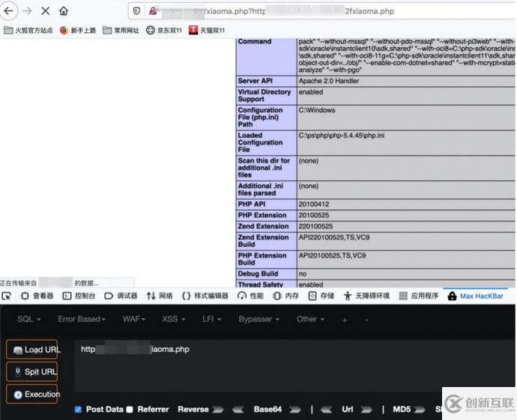Enable the Referrer checkbox
The height and width of the screenshot is (420, 517).
point(130,410)
